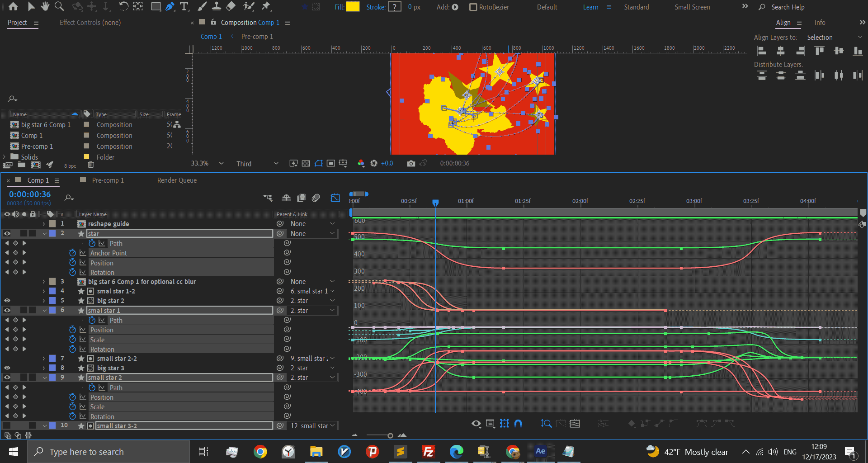Switch to Effect Controls tab
The height and width of the screenshot is (463, 868).
tap(90, 23)
